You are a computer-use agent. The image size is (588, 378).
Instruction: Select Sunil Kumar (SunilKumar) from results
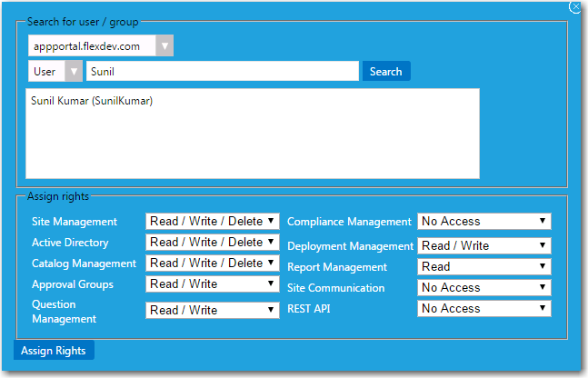tap(92, 102)
